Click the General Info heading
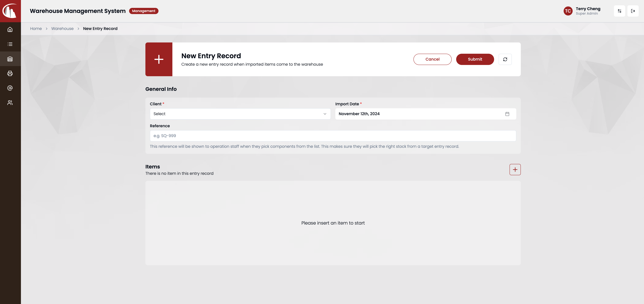 pos(161,89)
